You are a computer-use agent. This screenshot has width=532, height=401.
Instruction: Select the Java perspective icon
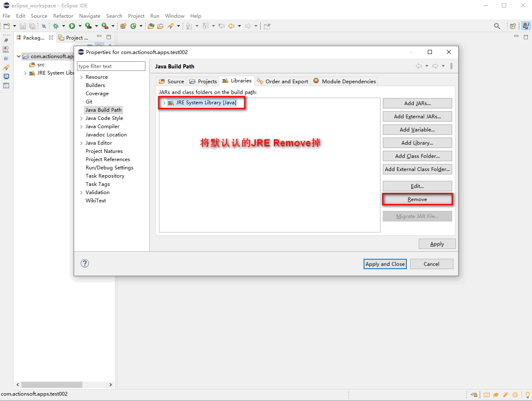click(526, 26)
